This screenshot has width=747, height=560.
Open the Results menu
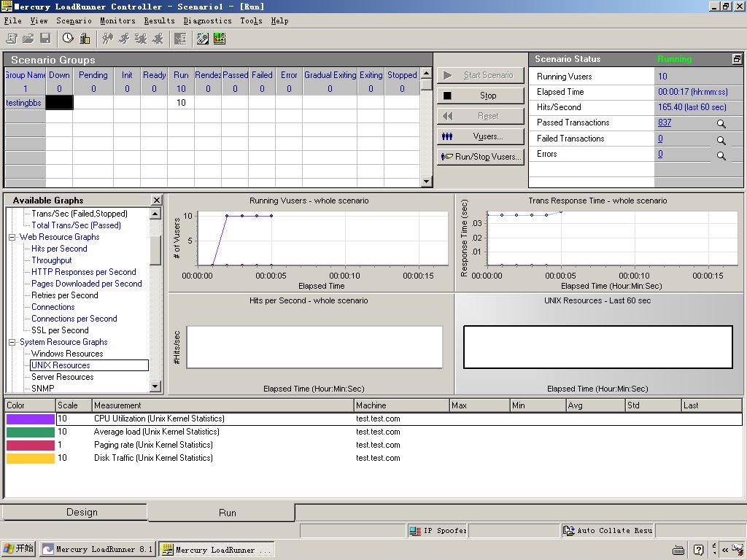(x=159, y=20)
